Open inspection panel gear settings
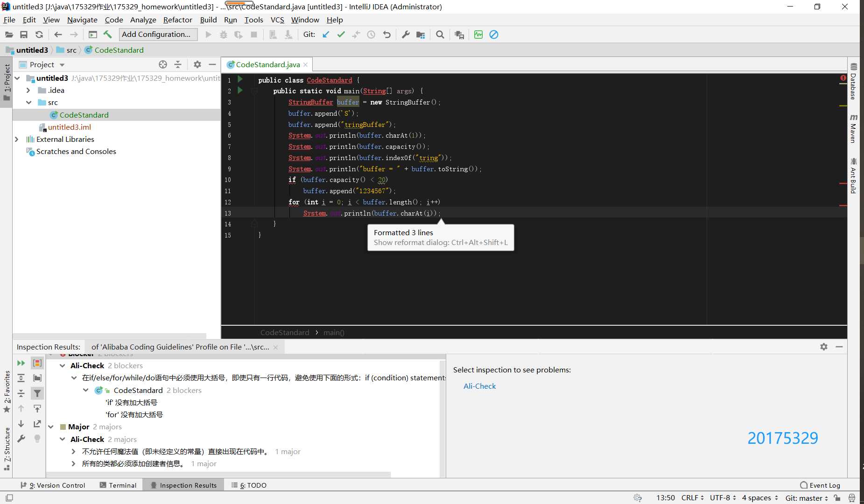The width and height of the screenshot is (864, 504). pos(824,347)
